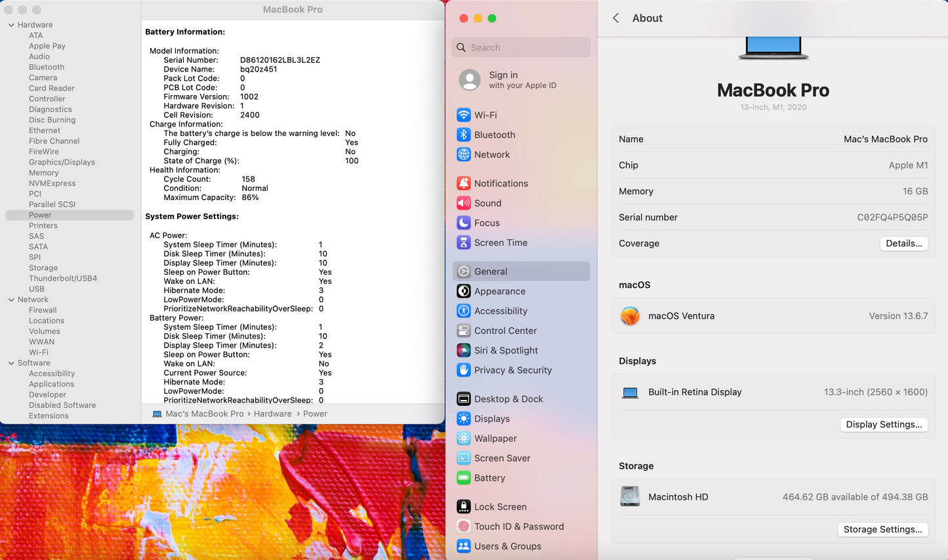
Task: Click the coverage Details… button
Action: pyautogui.click(x=903, y=243)
